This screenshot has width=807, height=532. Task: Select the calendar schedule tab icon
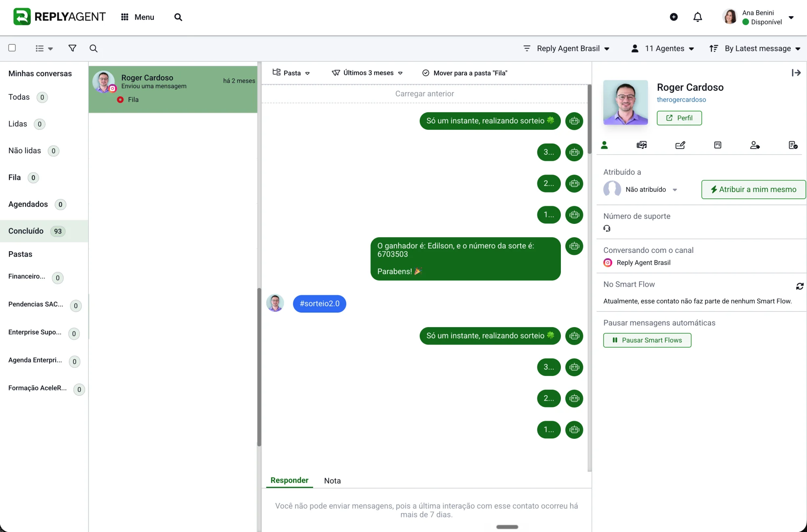click(x=718, y=145)
